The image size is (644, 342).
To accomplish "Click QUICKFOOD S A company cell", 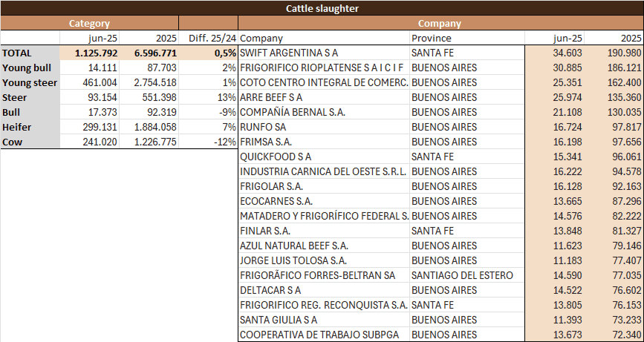I will (324, 157).
